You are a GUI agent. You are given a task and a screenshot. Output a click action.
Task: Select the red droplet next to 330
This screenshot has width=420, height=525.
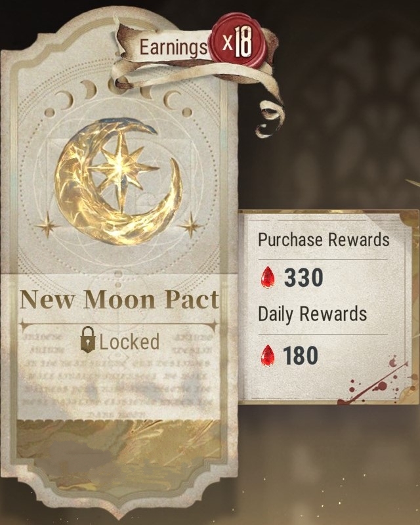(x=268, y=277)
